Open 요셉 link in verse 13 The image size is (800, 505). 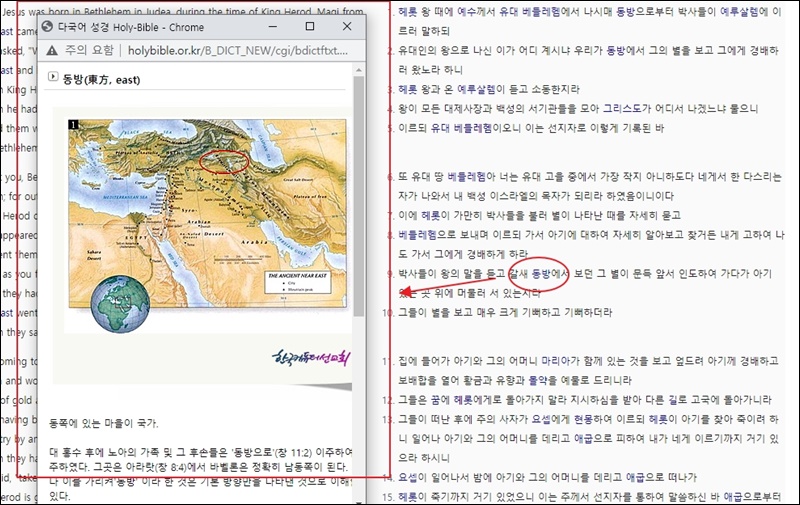(x=541, y=419)
